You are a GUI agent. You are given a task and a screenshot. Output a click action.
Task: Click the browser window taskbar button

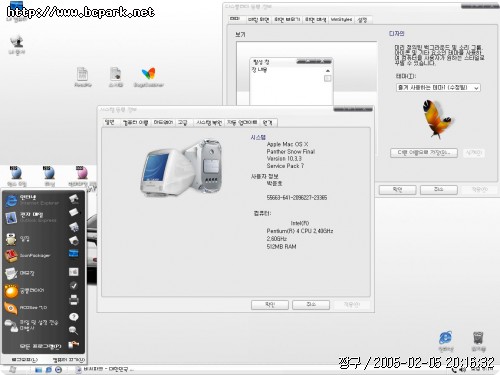coord(105,370)
